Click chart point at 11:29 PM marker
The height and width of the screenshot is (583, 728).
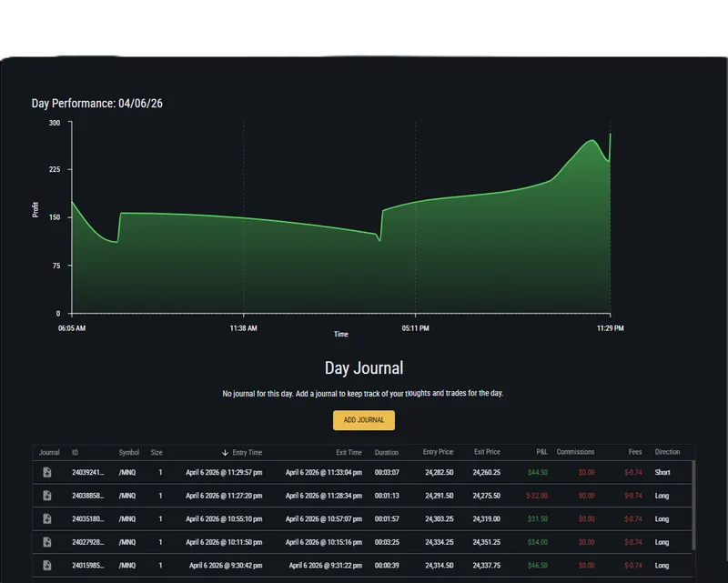pyautogui.click(x=610, y=134)
